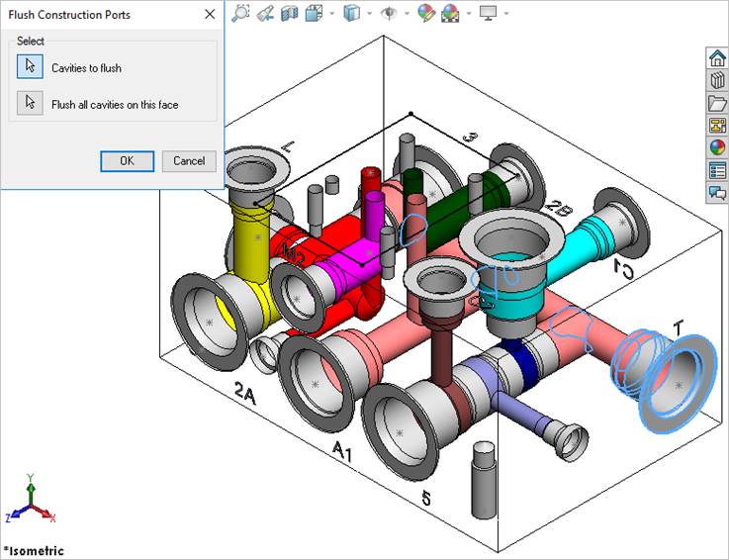This screenshot has width=729, height=560.
Task: Click the *Isometric view label
Action: [34, 551]
